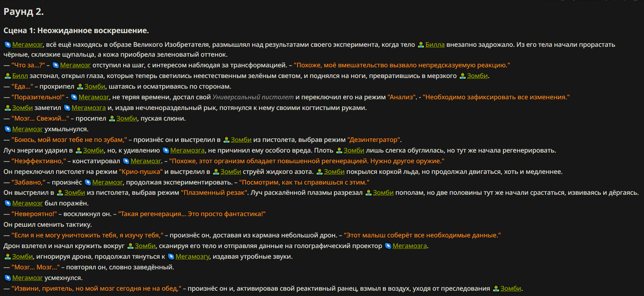Open Мегамозгу link before "издавая утробные звуки"
The height and width of the screenshot is (296, 644).
click(192, 256)
